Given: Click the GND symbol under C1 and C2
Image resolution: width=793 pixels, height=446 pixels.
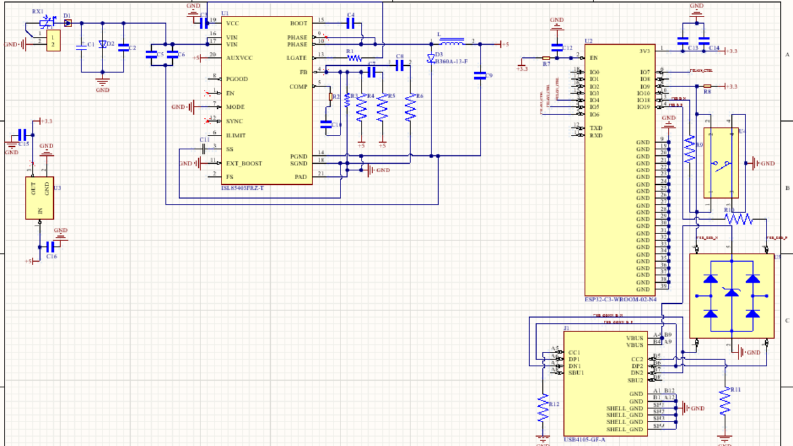Looking at the screenshot, I should 102,83.
